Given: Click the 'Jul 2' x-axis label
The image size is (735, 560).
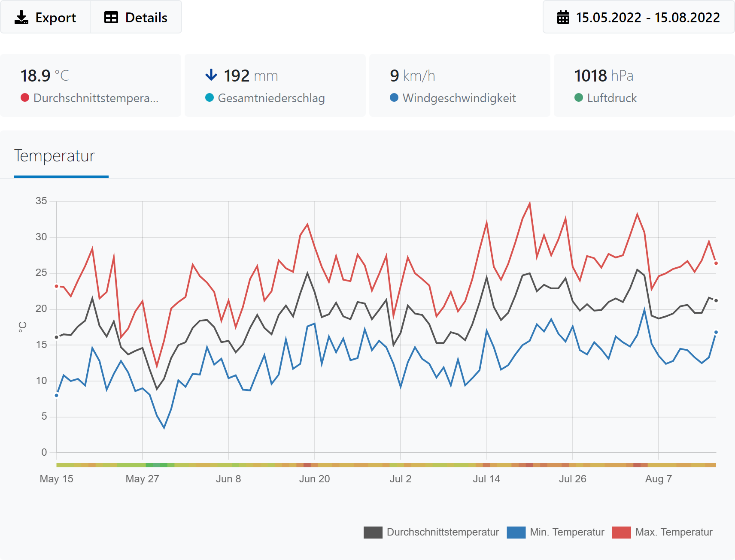Looking at the screenshot, I should pyautogui.click(x=401, y=479).
